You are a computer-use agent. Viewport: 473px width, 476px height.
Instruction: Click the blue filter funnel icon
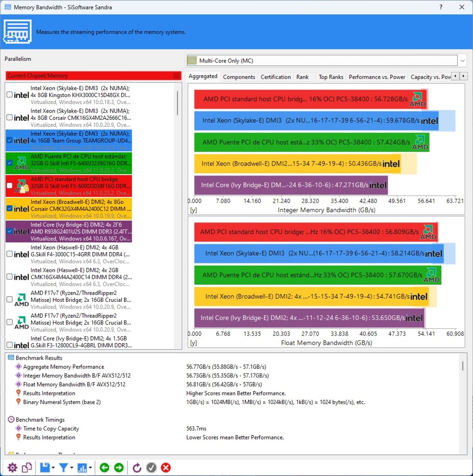(64, 467)
